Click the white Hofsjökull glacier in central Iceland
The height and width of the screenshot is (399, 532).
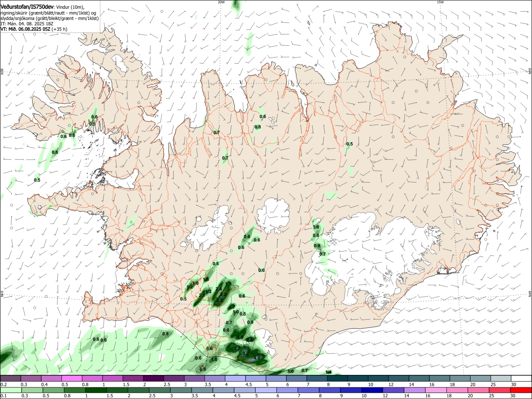tap(273, 215)
